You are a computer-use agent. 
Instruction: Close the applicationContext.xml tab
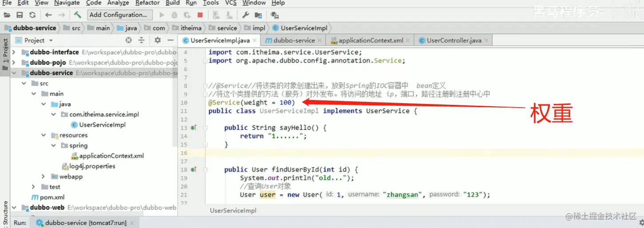coord(409,40)
